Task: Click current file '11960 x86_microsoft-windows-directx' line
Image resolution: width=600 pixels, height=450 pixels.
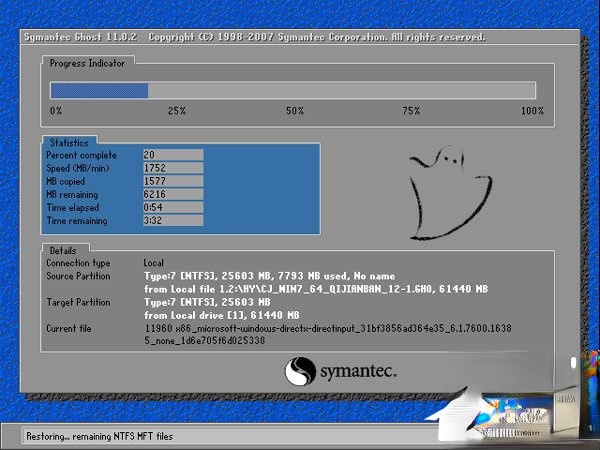Action: (x=328, y=328)
